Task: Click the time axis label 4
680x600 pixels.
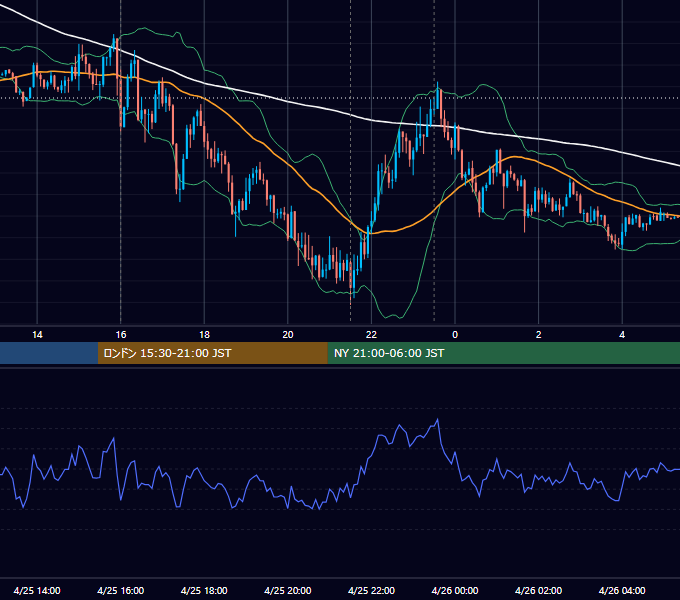Action: point(622,335)
